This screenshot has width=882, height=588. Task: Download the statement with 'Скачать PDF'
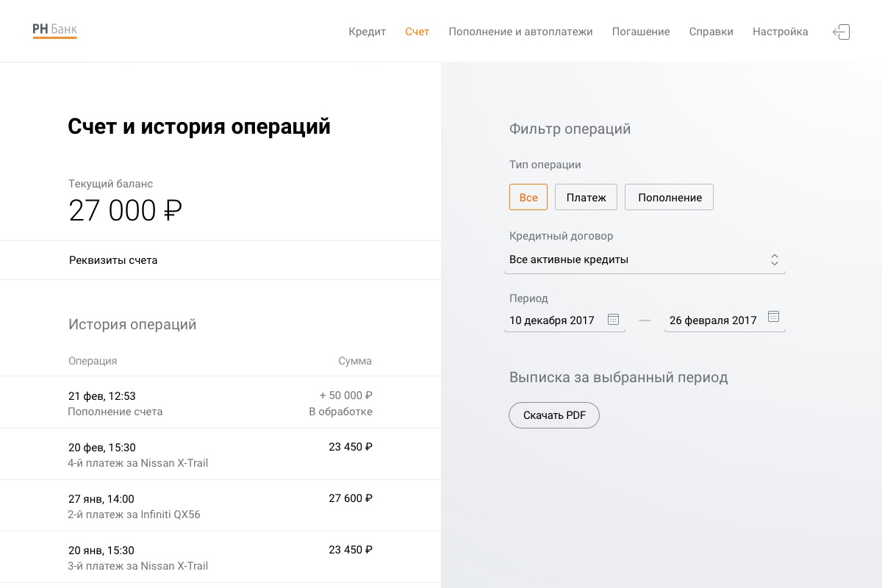[x=554, y=415]
